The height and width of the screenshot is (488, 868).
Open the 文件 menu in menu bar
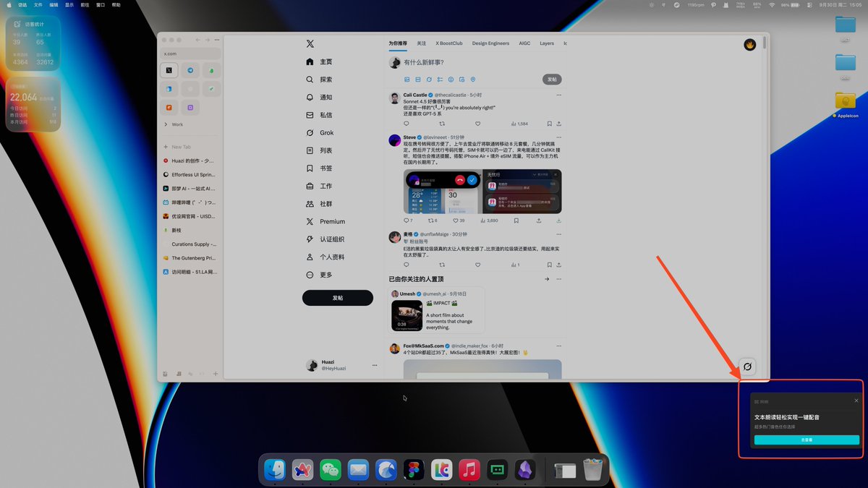[x=38, y=4]
